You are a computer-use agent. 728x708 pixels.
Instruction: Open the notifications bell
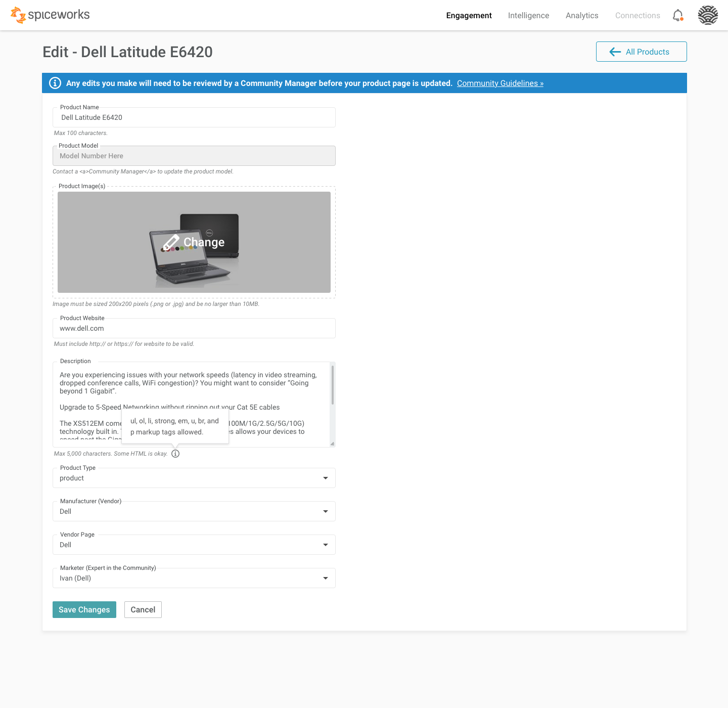[x=678, y=15]
